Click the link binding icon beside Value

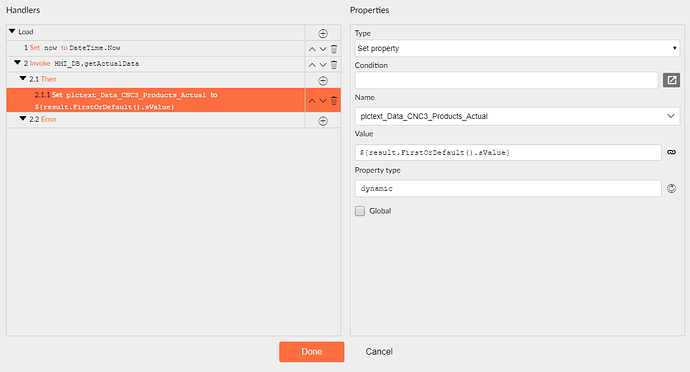pos(672,152)
